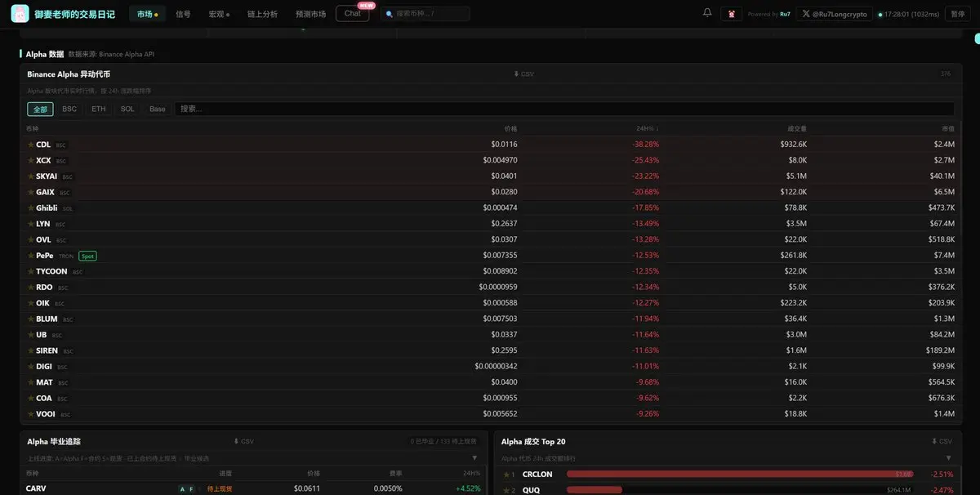Open the 链上分析 nav tab
The width and height of the screenshot is (980, 495).
pyautogui.click(x=262, y=14)
